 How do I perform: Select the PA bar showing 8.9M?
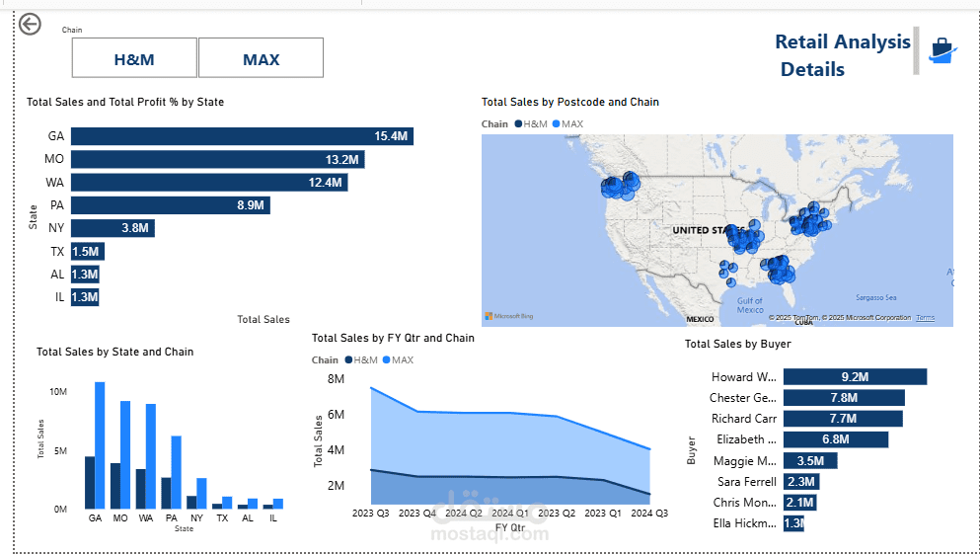click(171, 205)
